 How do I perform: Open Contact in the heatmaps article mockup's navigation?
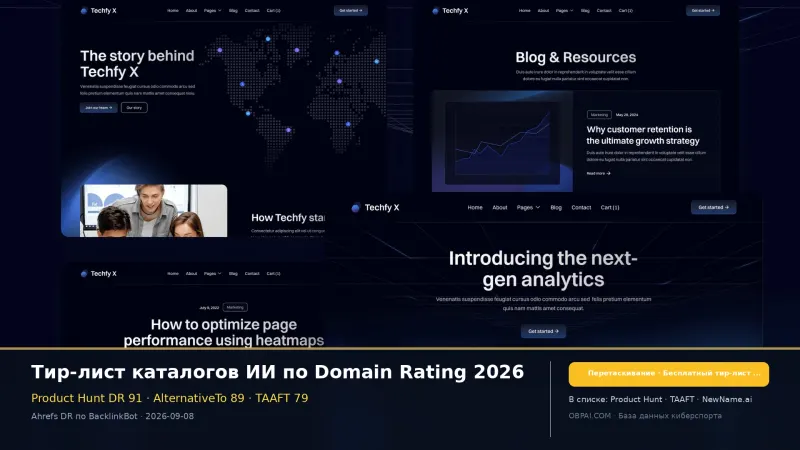[252, 273]
